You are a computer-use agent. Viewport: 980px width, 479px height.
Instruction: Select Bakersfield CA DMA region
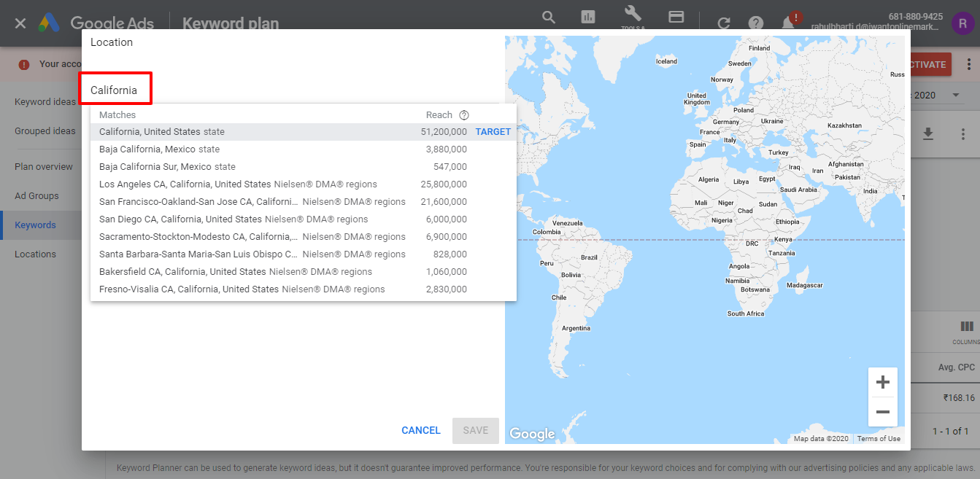304,272
